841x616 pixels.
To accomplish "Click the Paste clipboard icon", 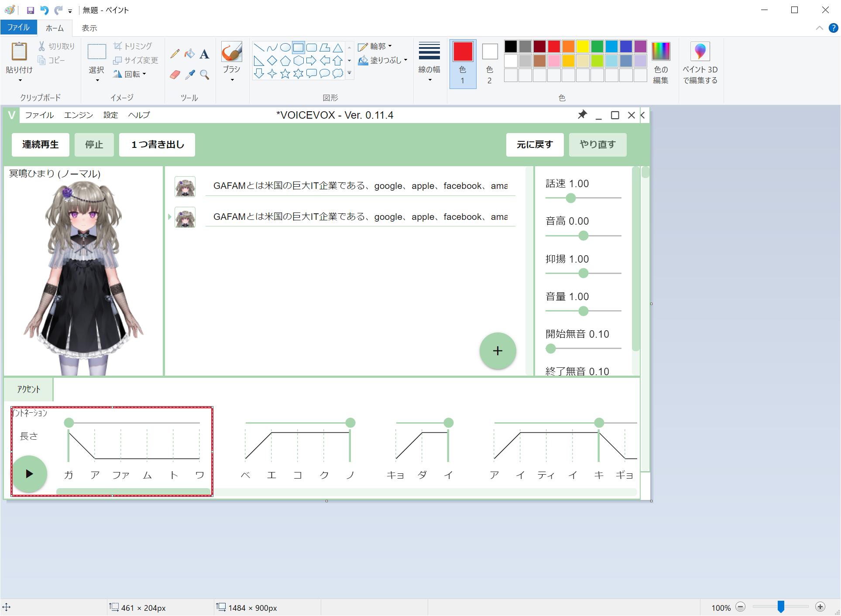I will click(19, 51).
